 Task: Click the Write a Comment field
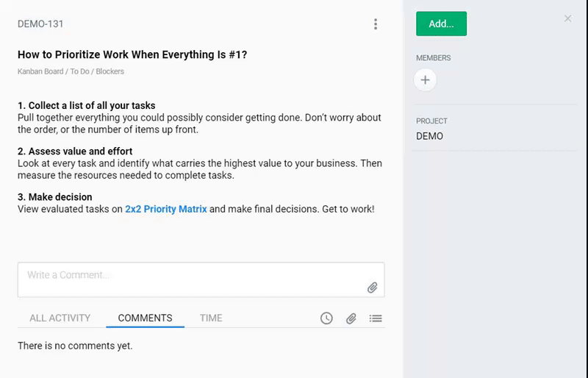tap(191, 276)
